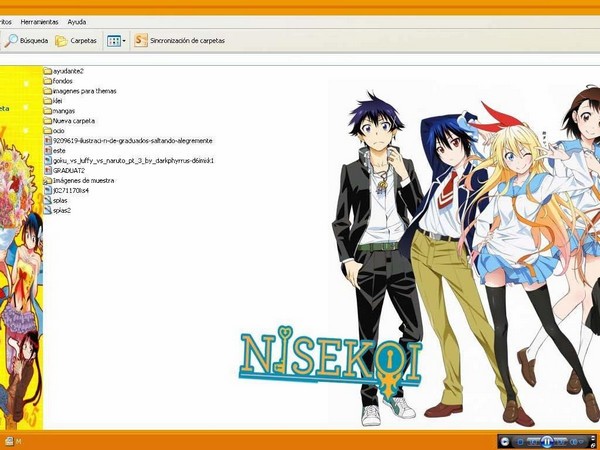Select the 'Nueva carpeta' folder icon
This screenshot has height=450, width=600.
pyautogui.click(x=47, y=121)
